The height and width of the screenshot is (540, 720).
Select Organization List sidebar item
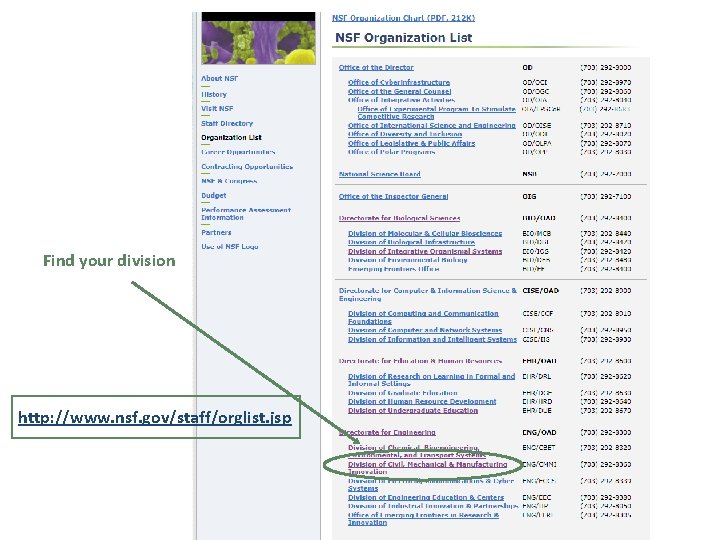click(x=231, y=137)
